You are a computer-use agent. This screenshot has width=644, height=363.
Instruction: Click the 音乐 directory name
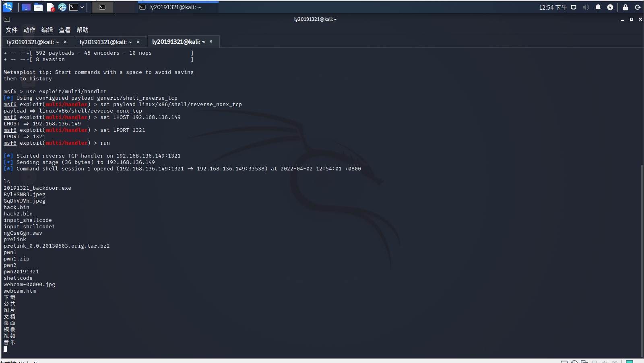pyautogui.click(x=10, y=342)
